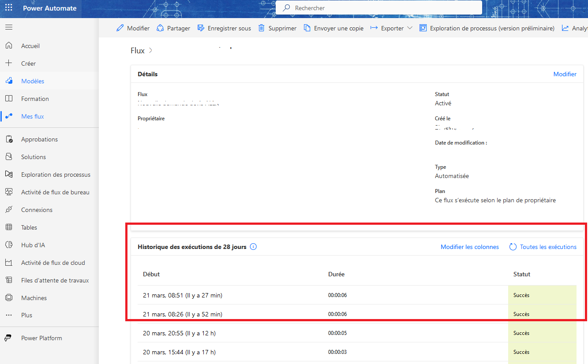
Task: Click the Durée column header
Action: (336, 274)
